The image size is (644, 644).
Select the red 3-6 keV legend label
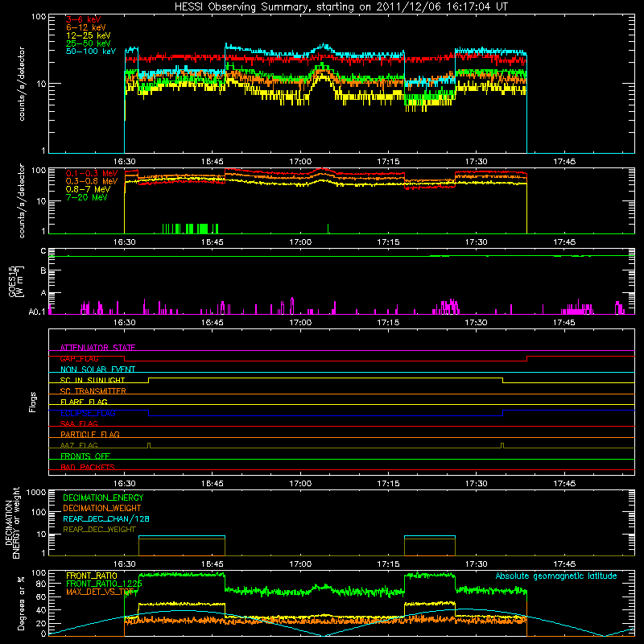tap(84, 19)
